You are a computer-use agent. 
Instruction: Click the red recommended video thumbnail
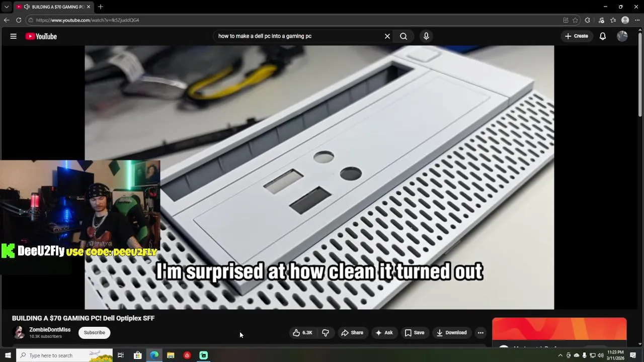(x=559, y=329)
